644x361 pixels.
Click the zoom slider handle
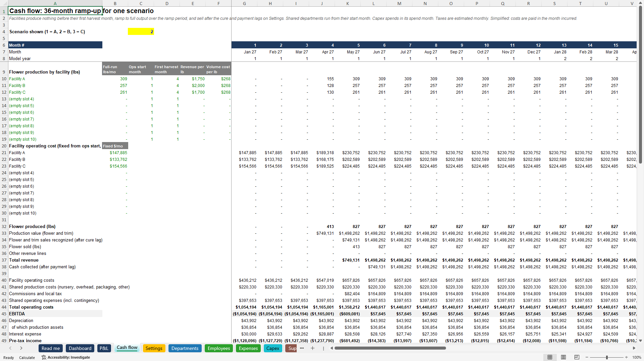coord(607,357)
